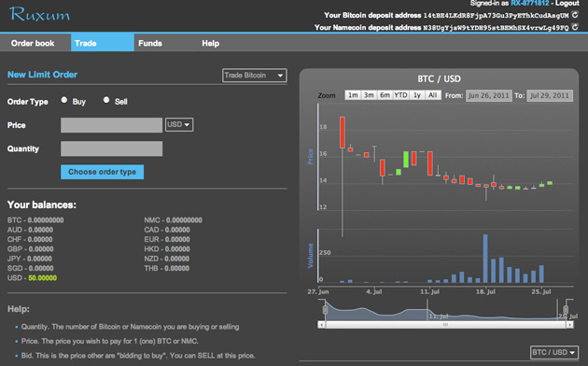Click the left handle of chart navigator
The height and width of the screenshot is (366, 588).
[x=325, y=310]
